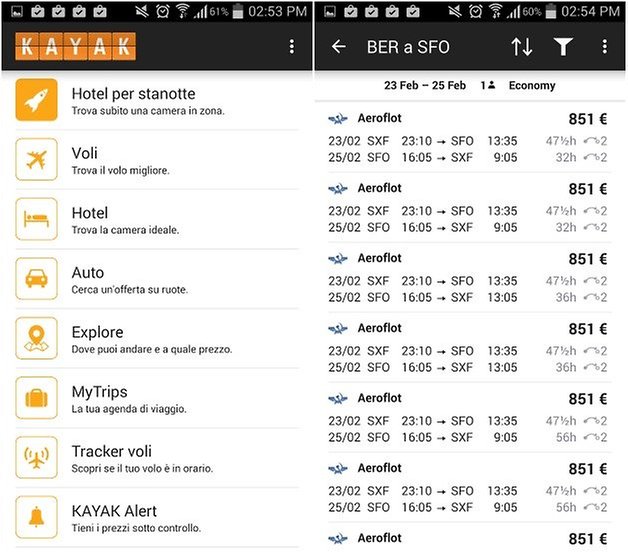Image resolution: width=628 pixels, height=555 pixels.
Task: Tap the KAYAK logo
Action: [x=76, y=46]
